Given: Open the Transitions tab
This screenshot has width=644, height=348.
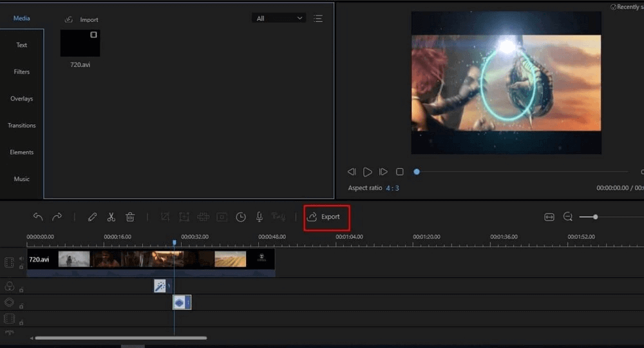Looking at the screenshot, I should click(22, 126).
